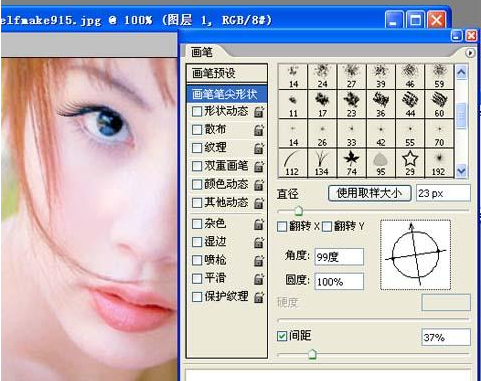Image resolution: width=481 pixels, height=381 pixels.
Task: Enable 纹理 texture checkbox
Action: 197,147
